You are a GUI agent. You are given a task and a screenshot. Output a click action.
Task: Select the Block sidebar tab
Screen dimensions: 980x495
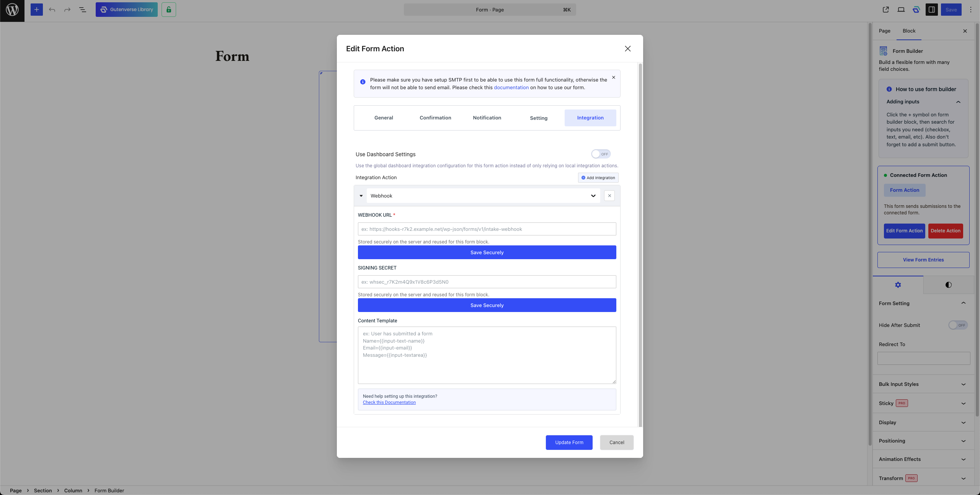(x=909, y=31)
